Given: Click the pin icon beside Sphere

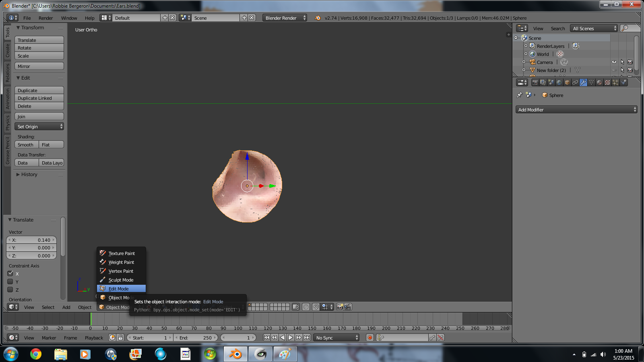Looking at the screenshot, I should tap(519, 95).
